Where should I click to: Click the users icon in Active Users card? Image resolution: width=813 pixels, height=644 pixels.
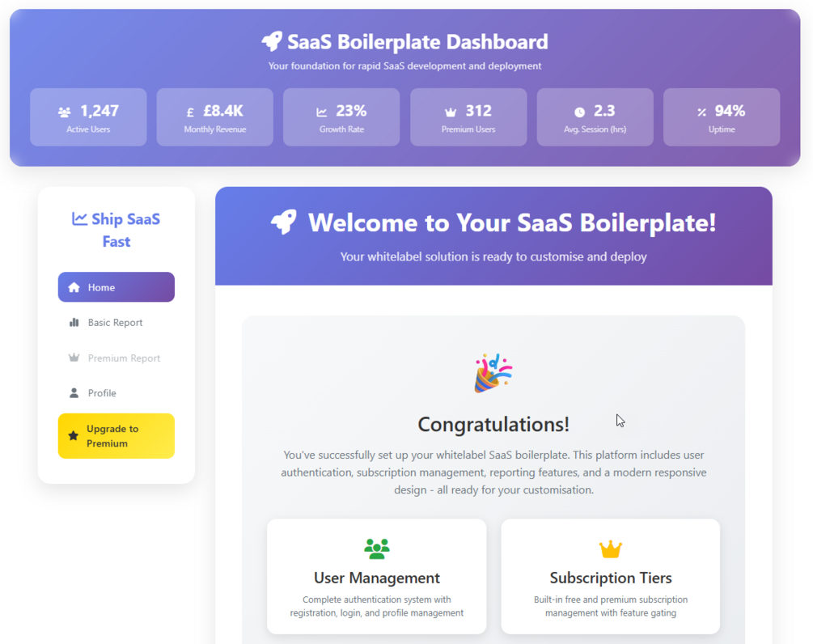tap(65, 112)
